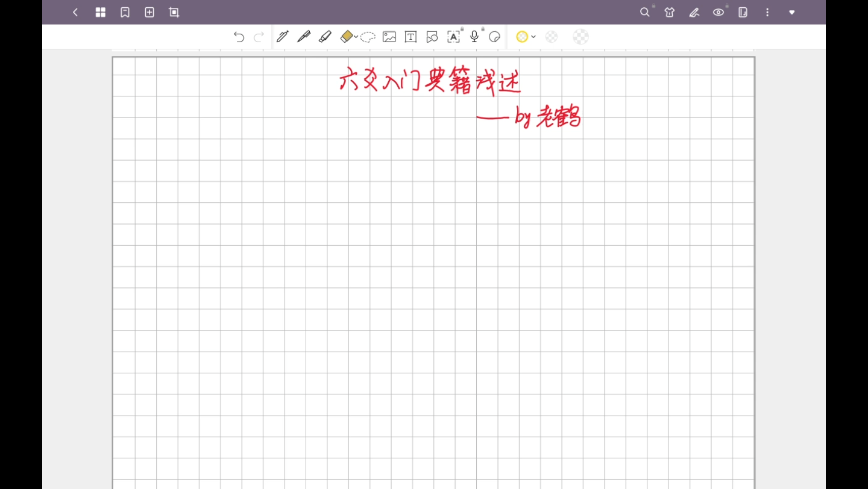
Task: Go back with the left chevron
Action: tap(75, 12)
